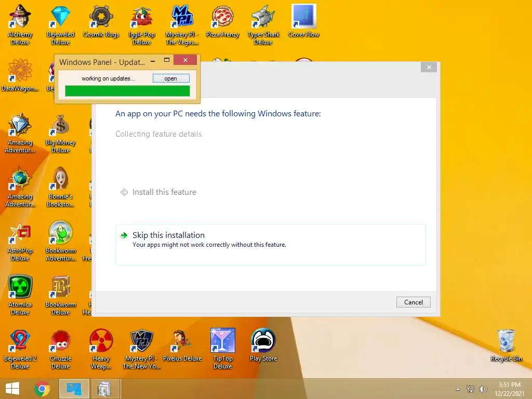Viewport: 532px width, 399px height.
Task: Select the Pixelus Deluxe icon
Action: coord(182,345)
